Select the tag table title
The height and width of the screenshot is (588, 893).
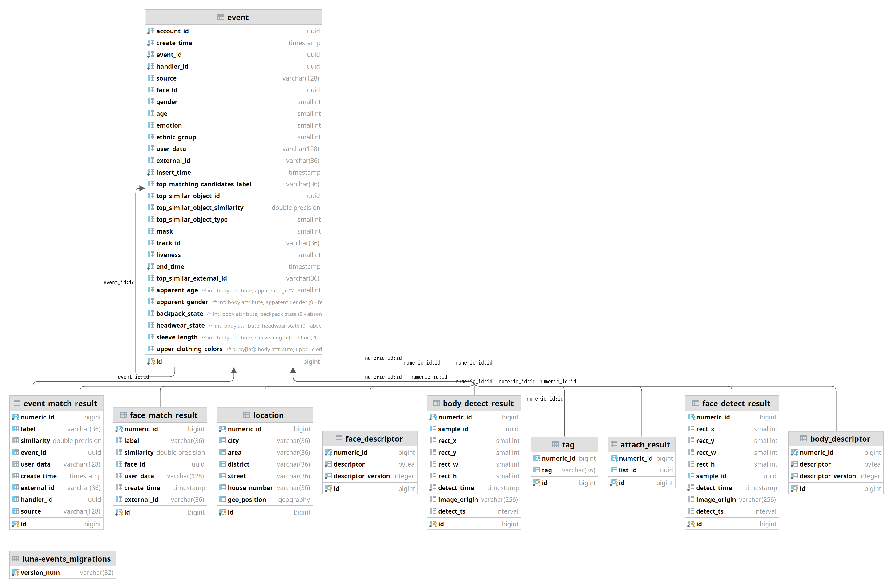click(x=568, y=445)
